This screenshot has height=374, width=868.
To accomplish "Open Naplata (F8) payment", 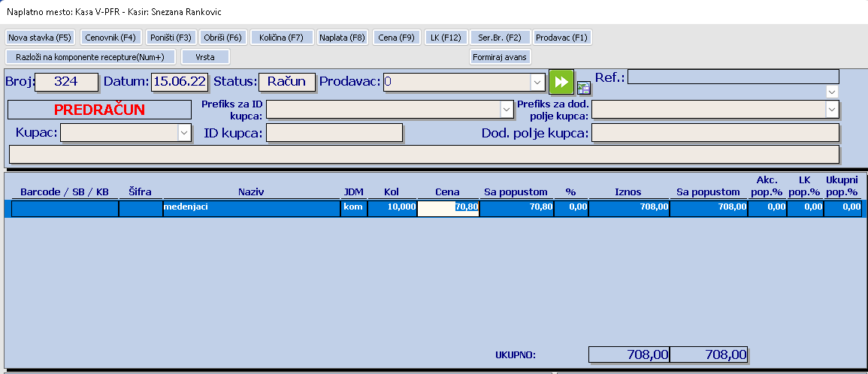I will tap(342, 37).
